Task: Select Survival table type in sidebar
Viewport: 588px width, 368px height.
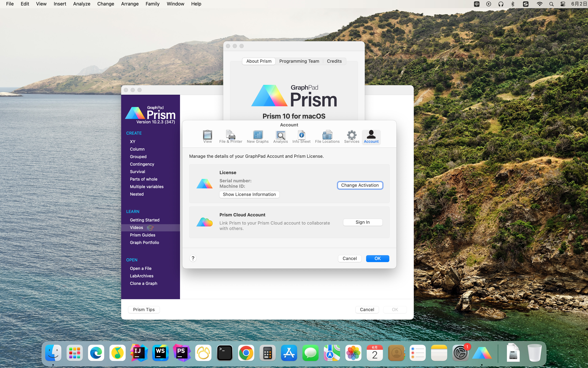Action: 137,172
